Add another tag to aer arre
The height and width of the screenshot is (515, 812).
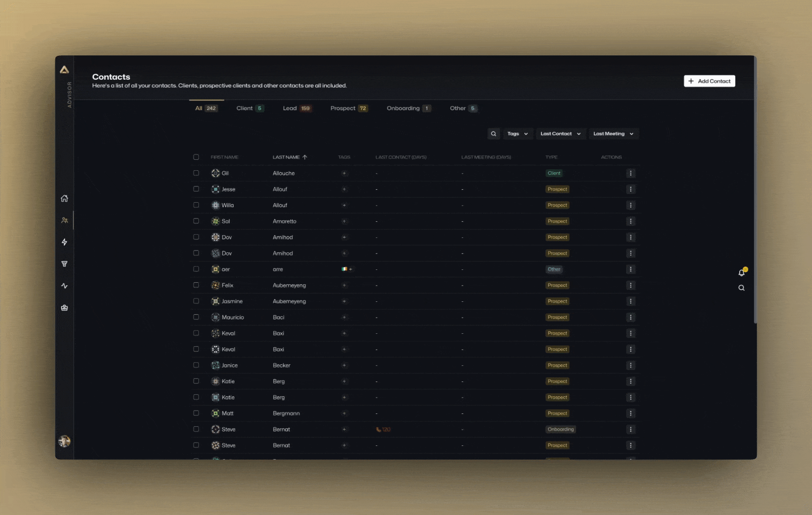pos(351,269)
